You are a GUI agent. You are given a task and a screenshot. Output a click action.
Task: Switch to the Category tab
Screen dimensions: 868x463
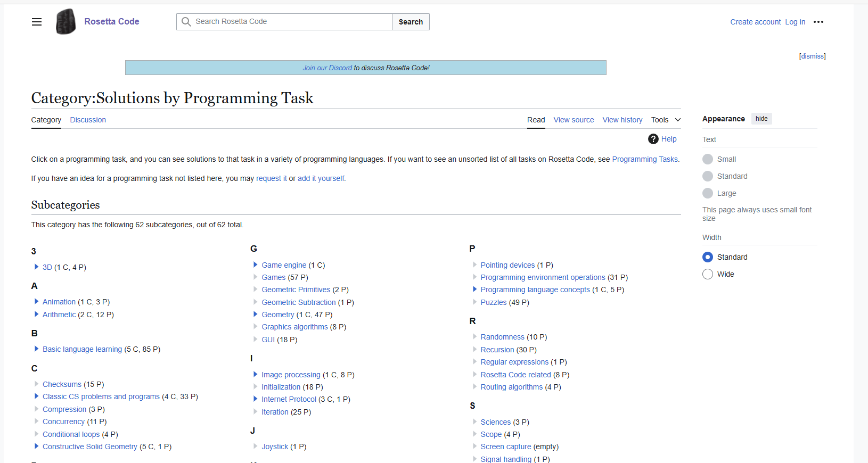coord(46,120)
